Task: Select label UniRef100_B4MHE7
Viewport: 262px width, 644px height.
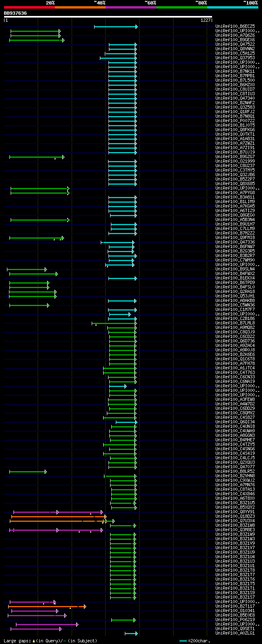Action: point(235,440)
